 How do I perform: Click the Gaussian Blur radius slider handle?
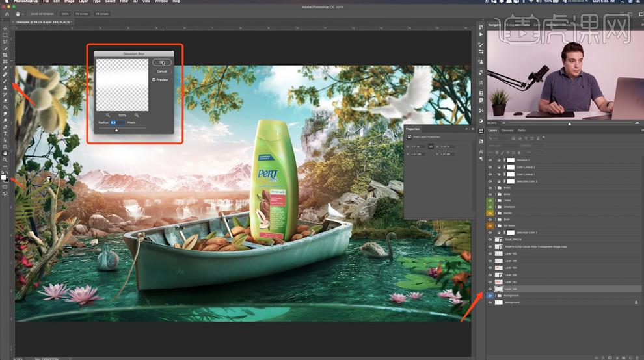click(x=116, y=130)
